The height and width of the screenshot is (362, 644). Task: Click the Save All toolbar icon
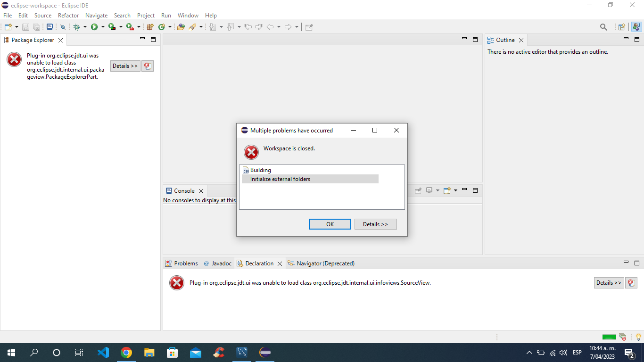[x=36, y=27]
